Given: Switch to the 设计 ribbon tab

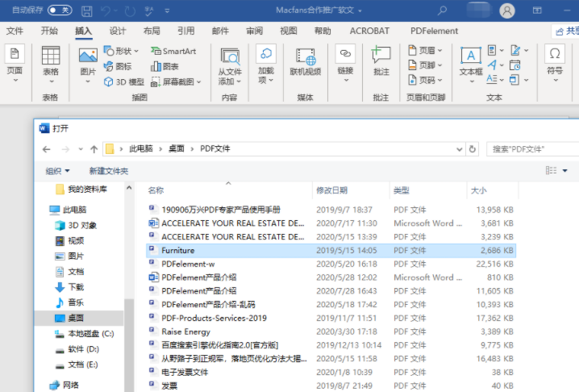Looking at the screenshot, I should (118, 31).
